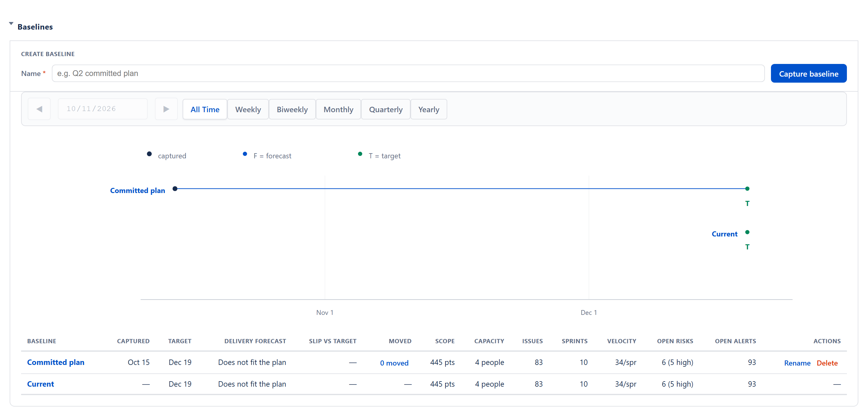
Task: Select the Weekly tab
Action: click(x=248, y=109)
